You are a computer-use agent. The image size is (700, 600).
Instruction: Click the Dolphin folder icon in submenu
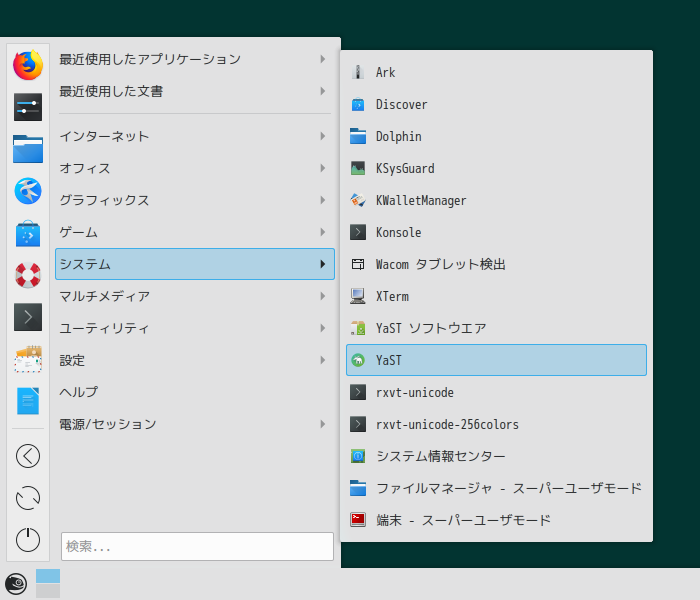[x=358, y=136]
